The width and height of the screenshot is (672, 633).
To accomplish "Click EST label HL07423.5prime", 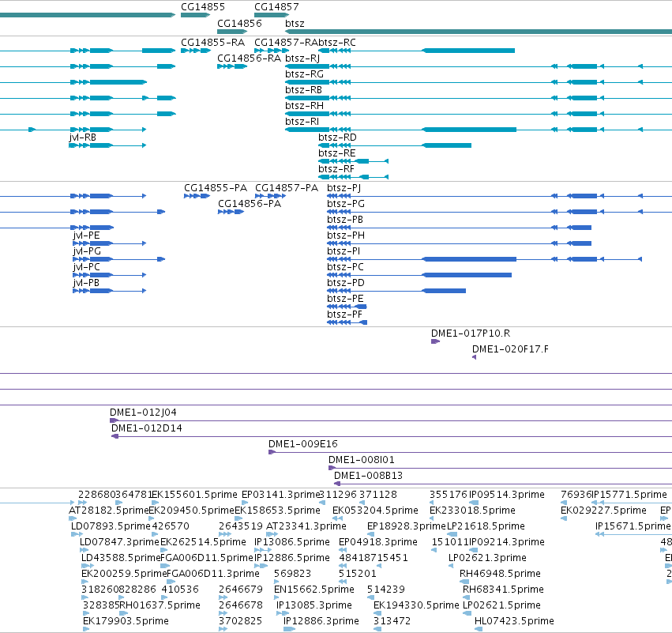I will coord(514,621).
